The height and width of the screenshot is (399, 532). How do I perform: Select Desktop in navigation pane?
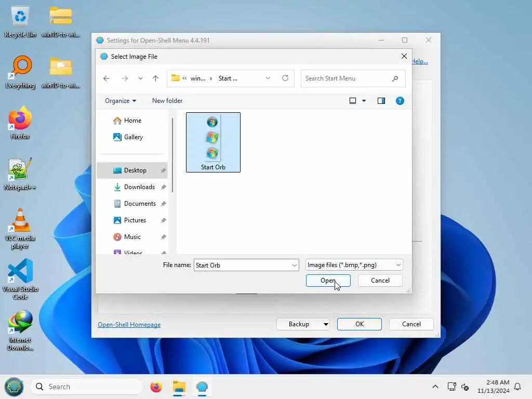[132, 170]
